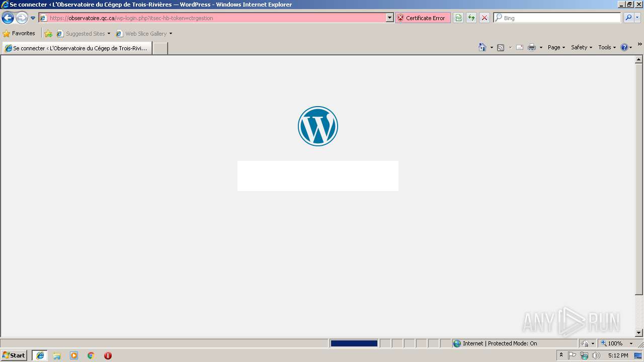Viewport: 644px width, 362px height.
Task: Print the page with the printer icon
Action: tap(532, 47)
